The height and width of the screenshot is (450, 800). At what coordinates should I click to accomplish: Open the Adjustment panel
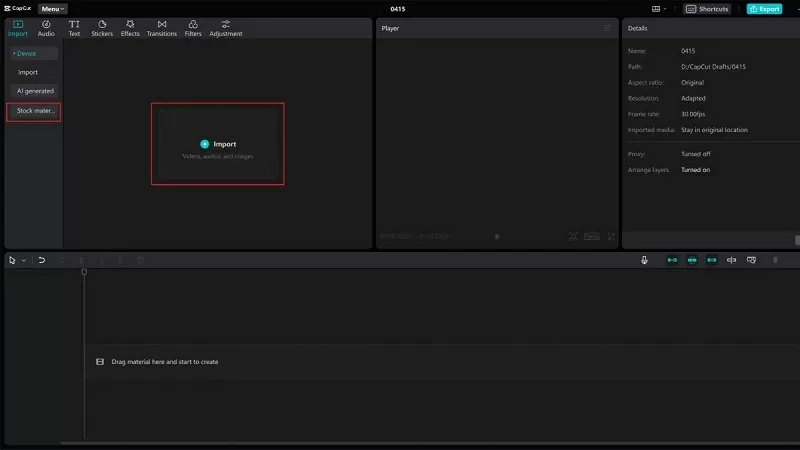point(226,27)
